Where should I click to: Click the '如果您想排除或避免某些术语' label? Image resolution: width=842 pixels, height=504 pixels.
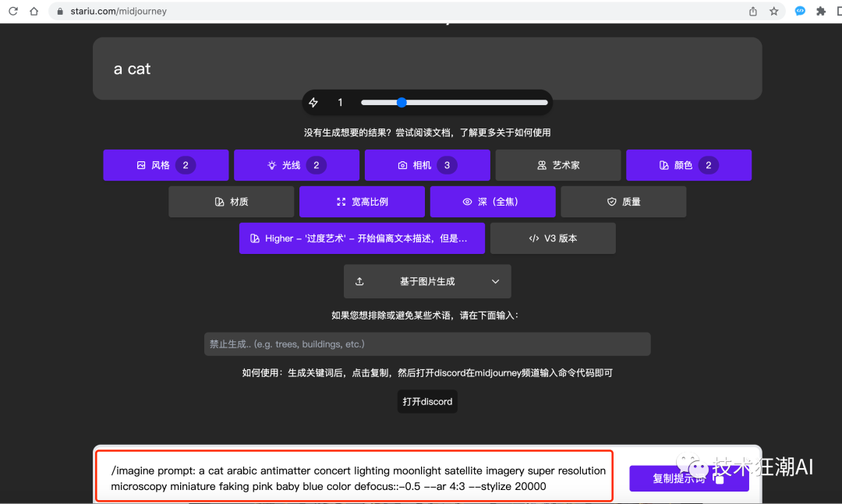tap(427, 315)
